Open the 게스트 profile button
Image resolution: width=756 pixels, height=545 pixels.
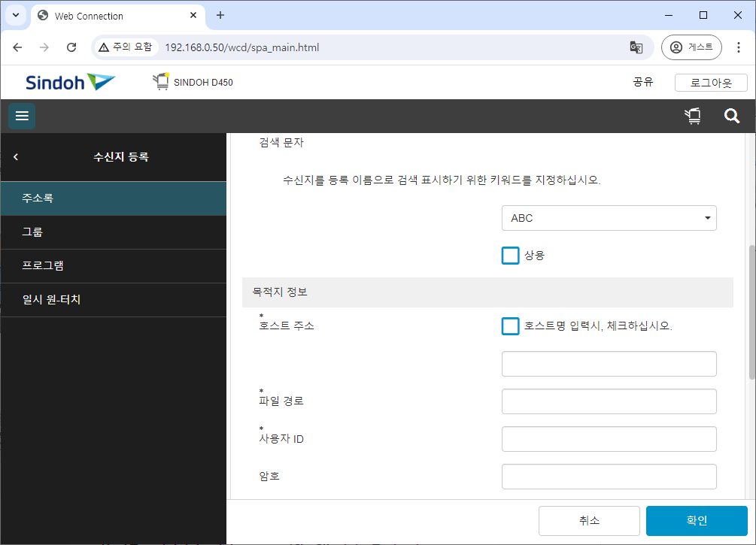pyautogui.click(x=691, y=47)
